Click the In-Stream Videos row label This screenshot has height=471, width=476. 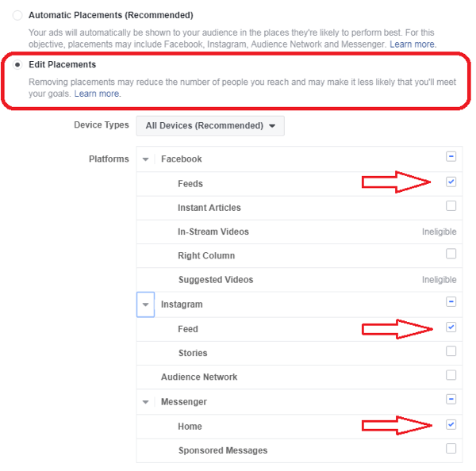tap(213, 232)
